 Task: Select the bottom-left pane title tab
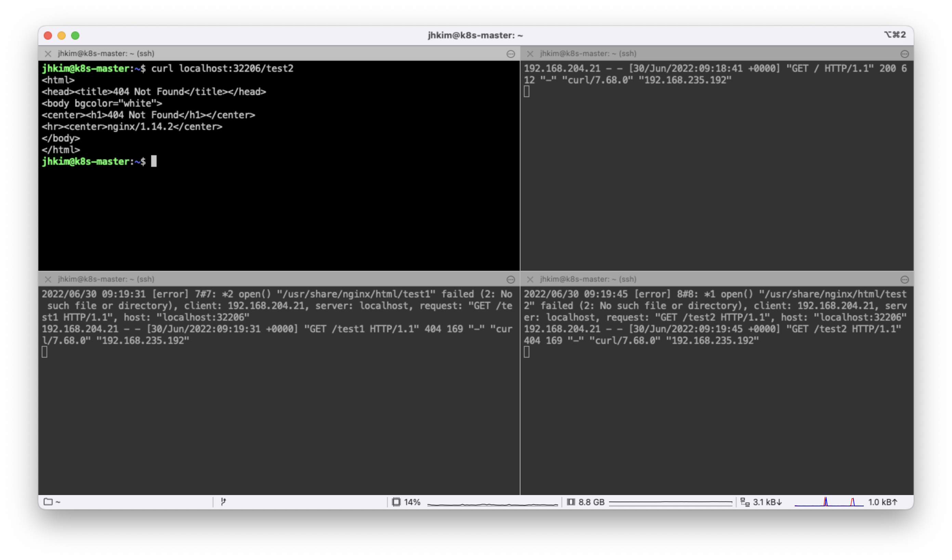106,279
